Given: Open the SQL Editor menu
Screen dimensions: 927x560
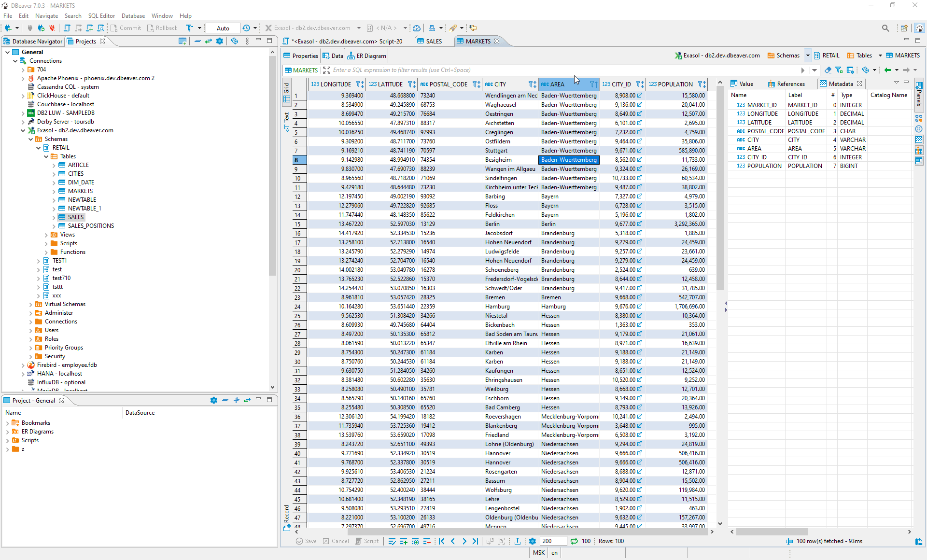Looking at the screenshot, I should [101, 16].
